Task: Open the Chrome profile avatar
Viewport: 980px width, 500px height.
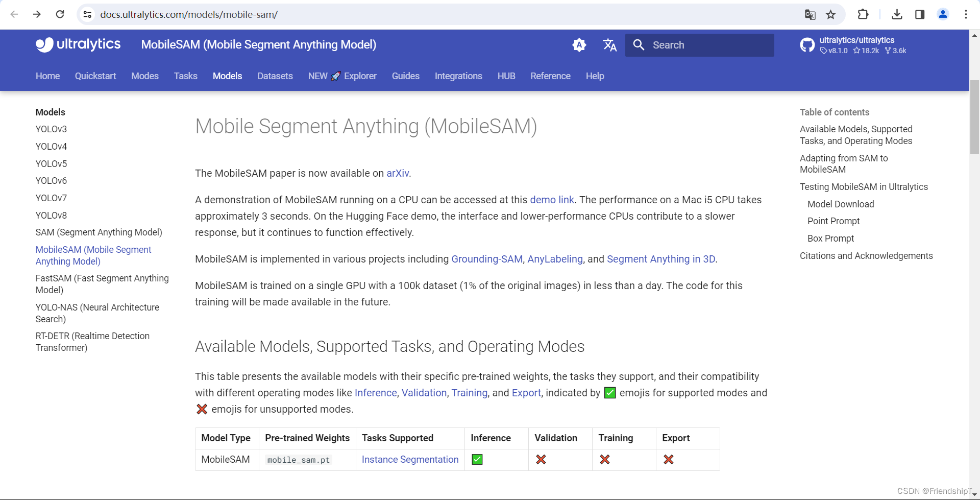Action: pos(943,14)
